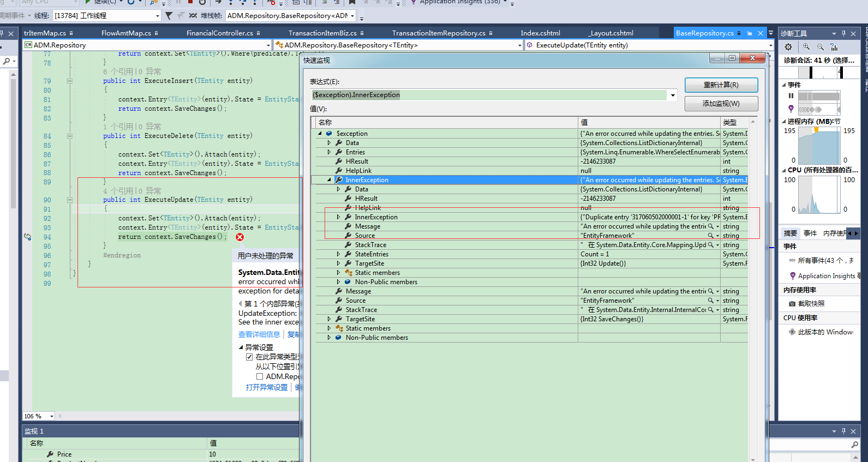Click the view details link in exception popup
Viewport: 868px width, 462px height.
coord(259,334)
